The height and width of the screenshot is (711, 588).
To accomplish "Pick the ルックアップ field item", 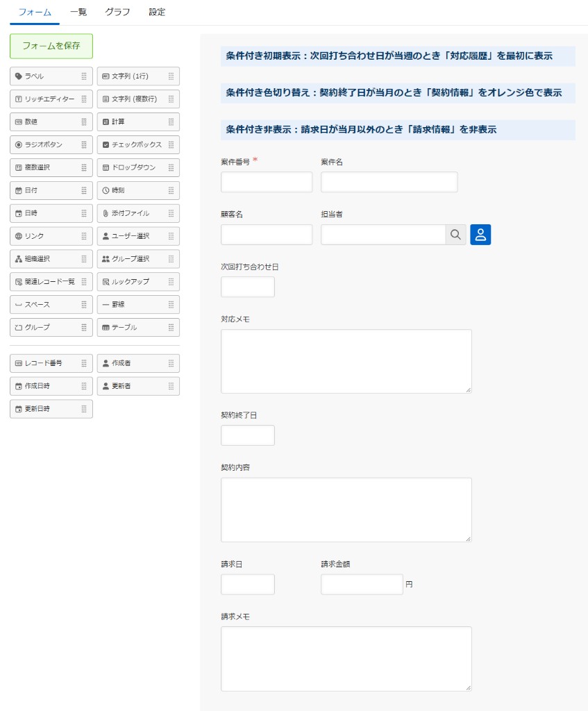I will (138, 282).
